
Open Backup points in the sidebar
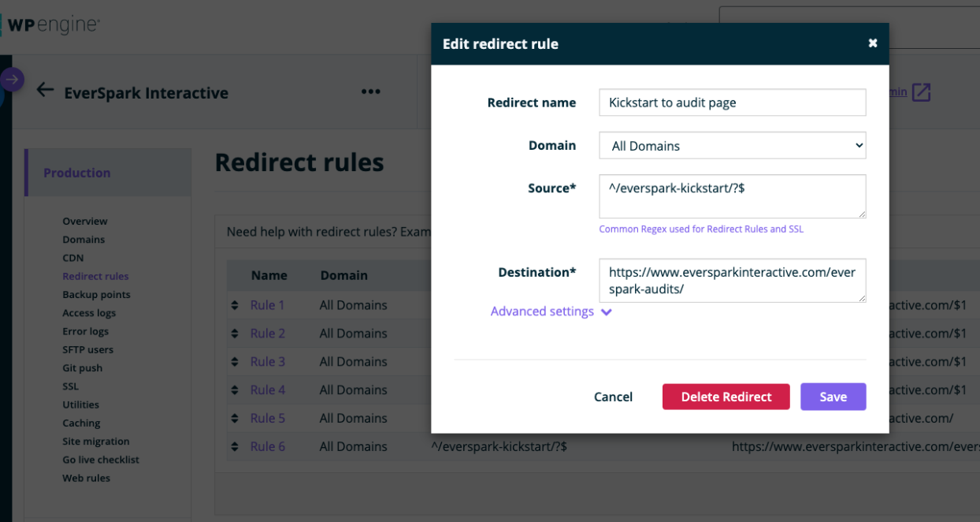click(96, 295)
